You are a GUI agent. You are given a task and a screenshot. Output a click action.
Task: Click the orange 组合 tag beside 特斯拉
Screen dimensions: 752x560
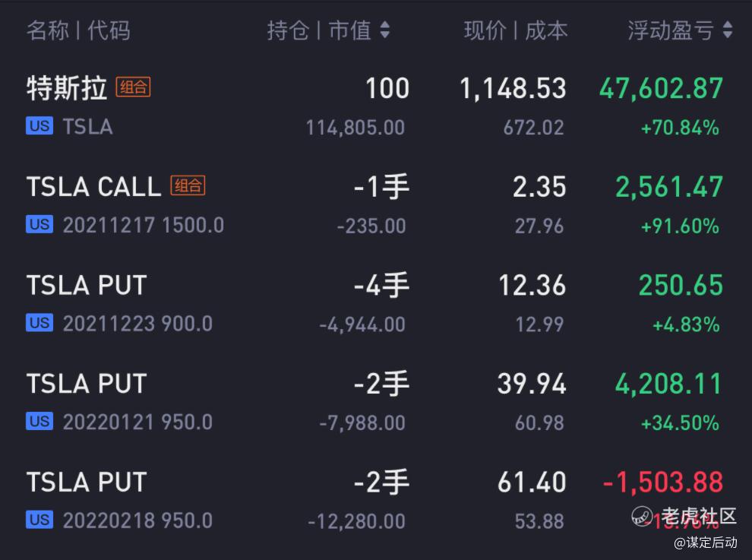pos(134,87)
